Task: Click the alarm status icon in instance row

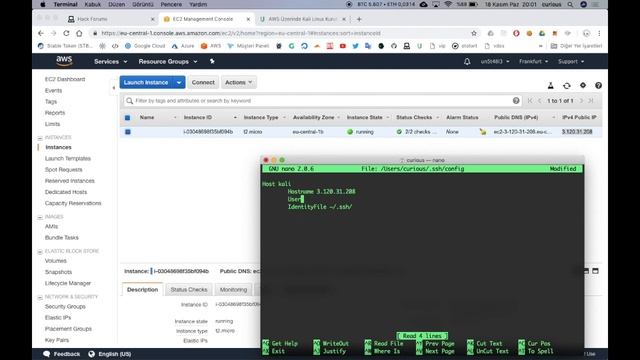Action: (483, 131)
